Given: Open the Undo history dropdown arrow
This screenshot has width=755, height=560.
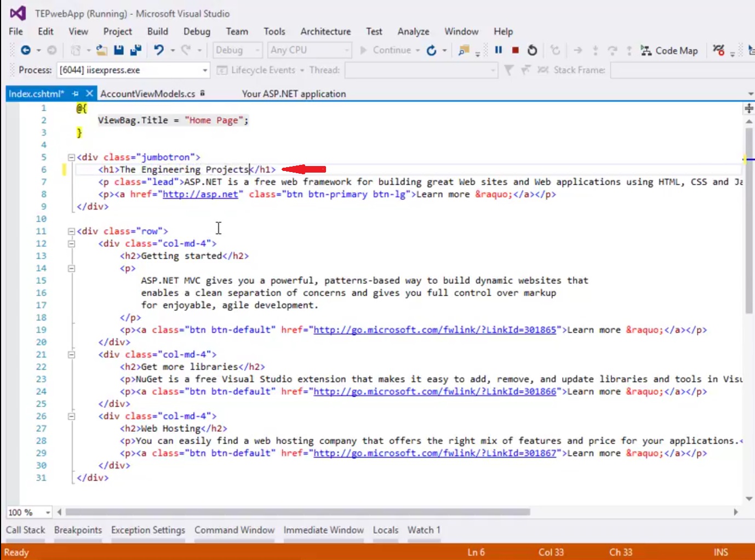Looking at the screenshot, I should [172, 50].
